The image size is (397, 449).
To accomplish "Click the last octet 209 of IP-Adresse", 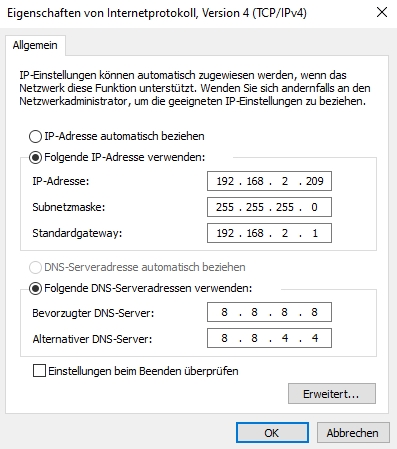I will 315,181.
